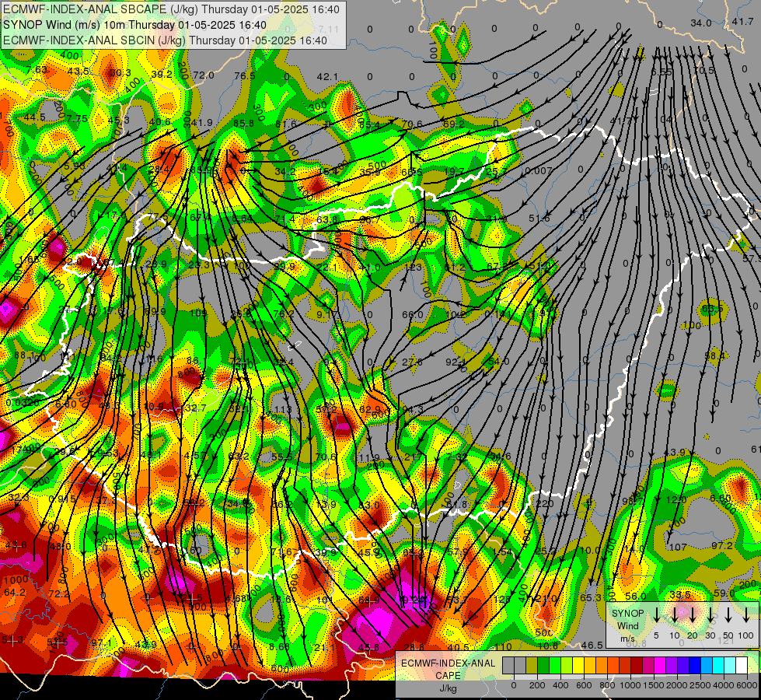This screenshot has width=761, height=700.
Task: Select the magenta CAPE legend swatch
Action: (660, 666)
